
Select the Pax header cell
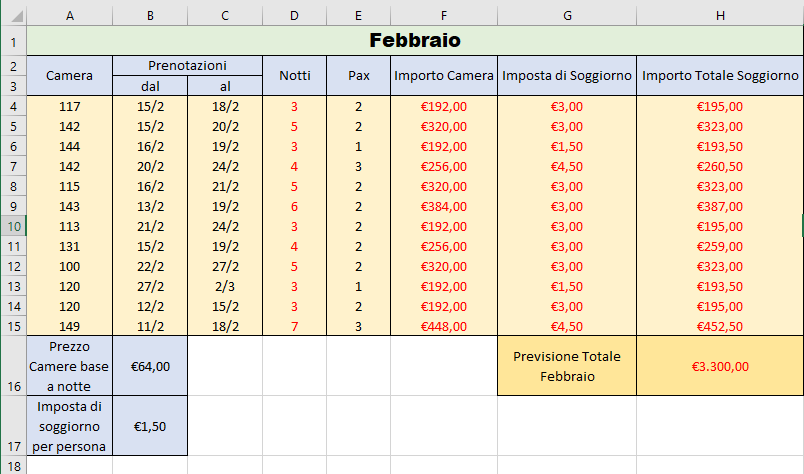(x=358, y=75)
